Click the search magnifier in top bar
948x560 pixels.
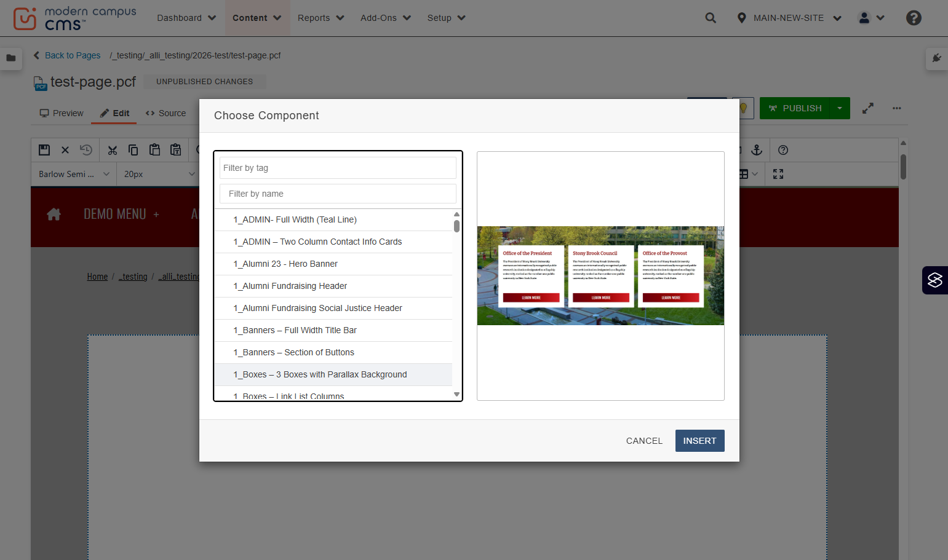pos(711,18)
